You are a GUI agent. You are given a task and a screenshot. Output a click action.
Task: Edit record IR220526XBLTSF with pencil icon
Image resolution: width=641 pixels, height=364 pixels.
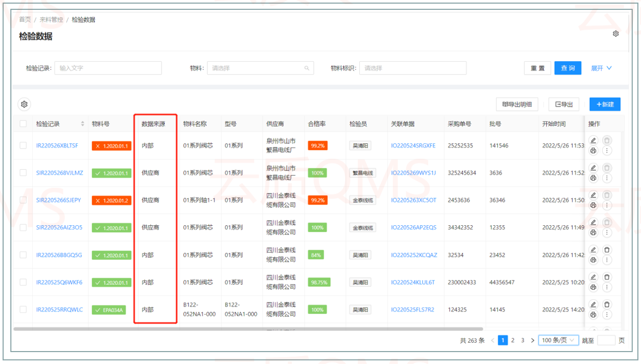(593, 140)
